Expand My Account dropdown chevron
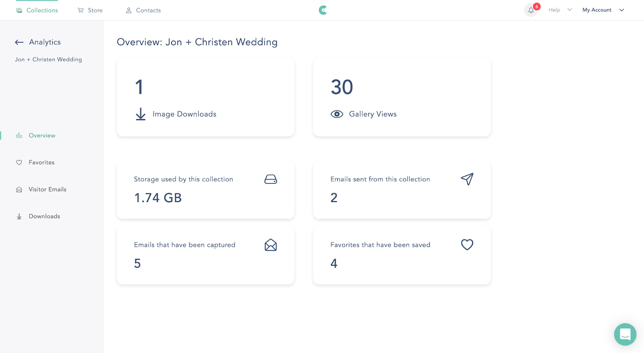Screen dimensions: 644x353 [621, 10]
